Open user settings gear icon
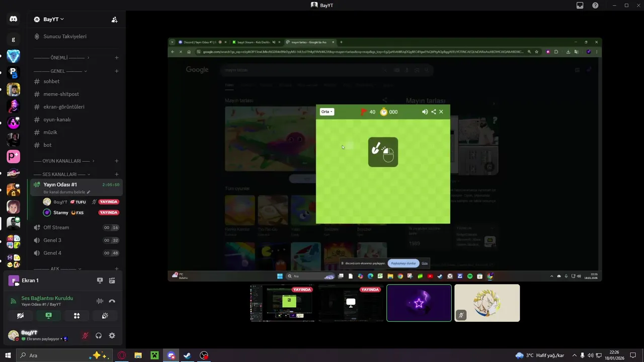The height and width of the screenshot is (362, 644). [x=112, y=335]
